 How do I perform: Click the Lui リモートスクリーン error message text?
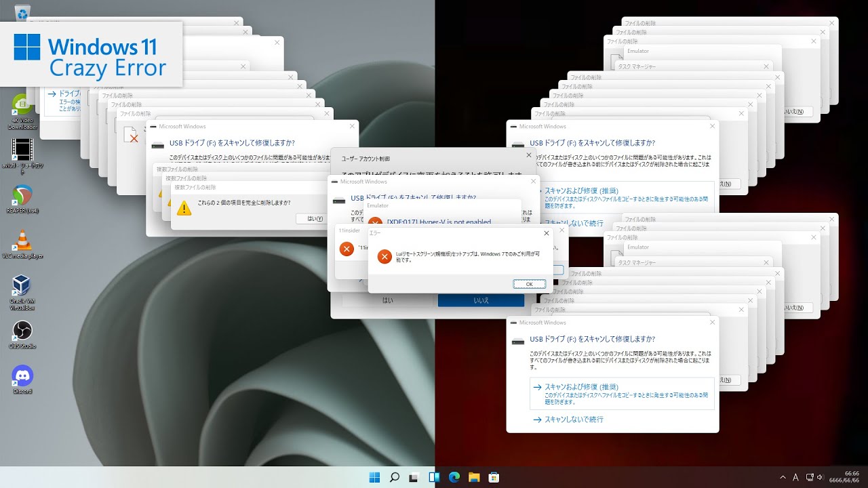click(468, 257)
